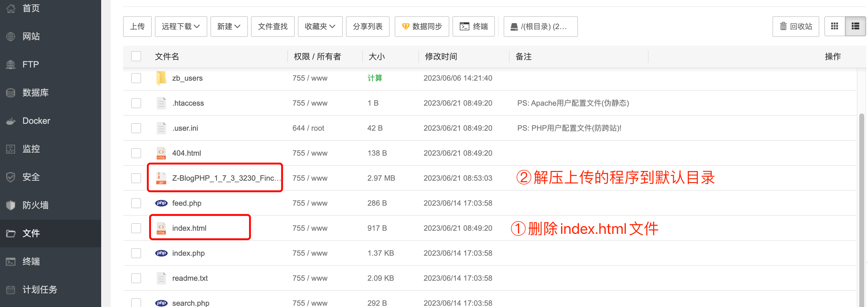Click the index.html file icon
This screenshot has height=307, width=868.
[x=161, y=228]
